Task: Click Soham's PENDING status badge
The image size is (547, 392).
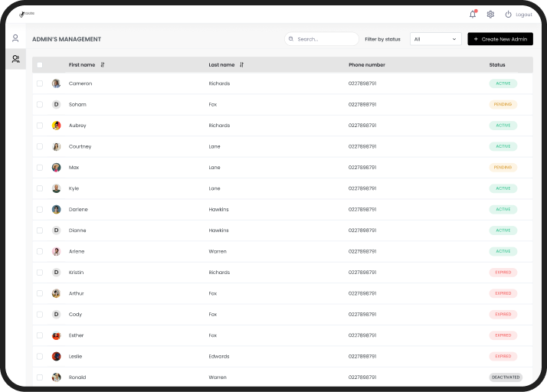Action: point(503,104)
